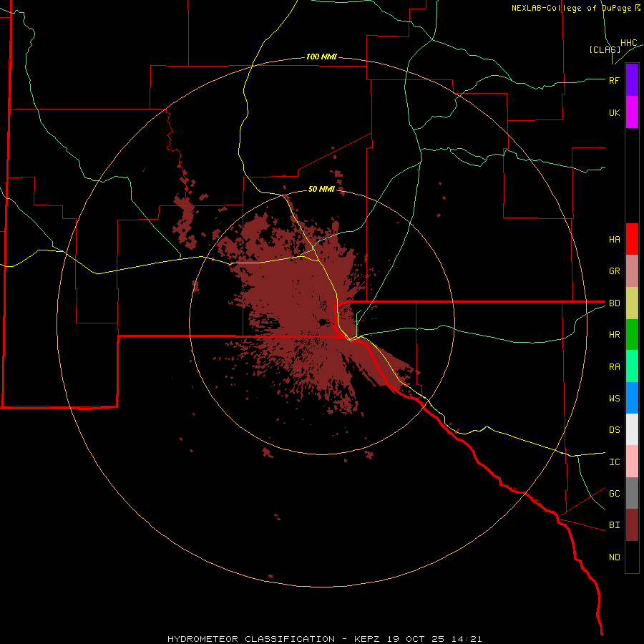Click the 'UK' legend label
644x644 pixels.
pos(614,112)
